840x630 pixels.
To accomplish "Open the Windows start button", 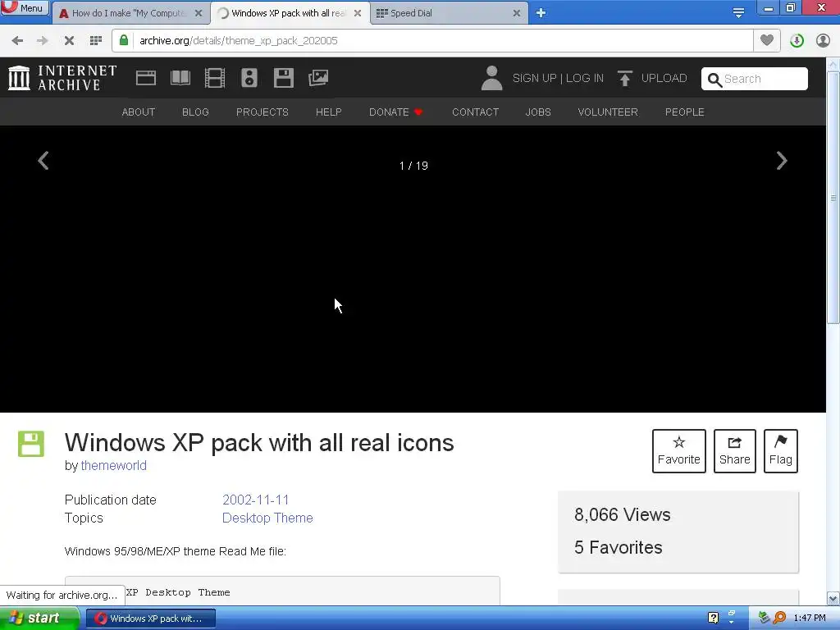I will 39,619.
